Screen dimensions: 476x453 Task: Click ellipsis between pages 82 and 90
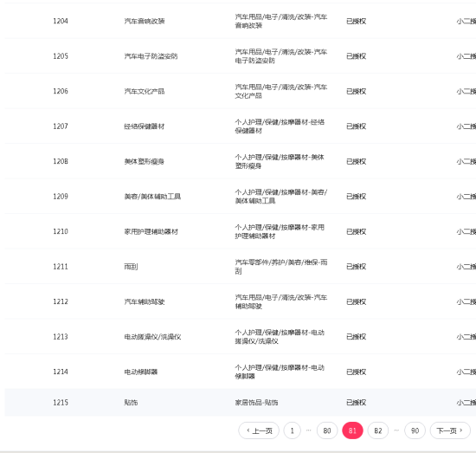396,430
